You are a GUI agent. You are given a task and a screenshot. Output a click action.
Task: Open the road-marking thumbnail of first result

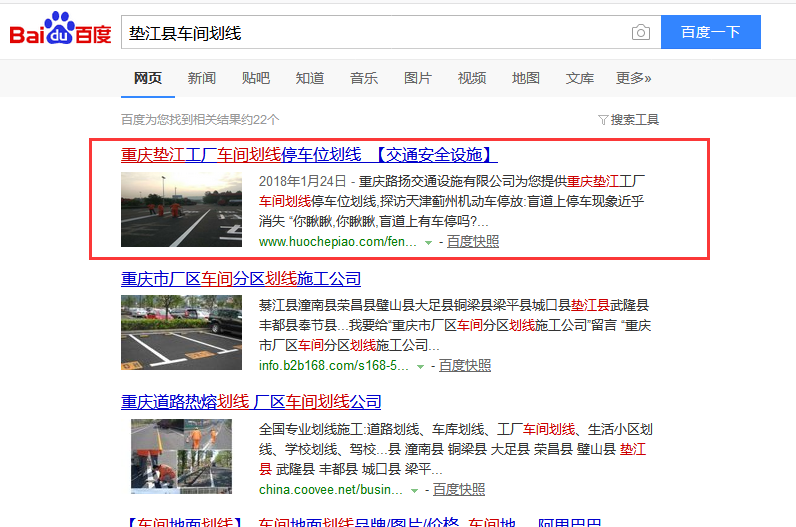[181, 210]
